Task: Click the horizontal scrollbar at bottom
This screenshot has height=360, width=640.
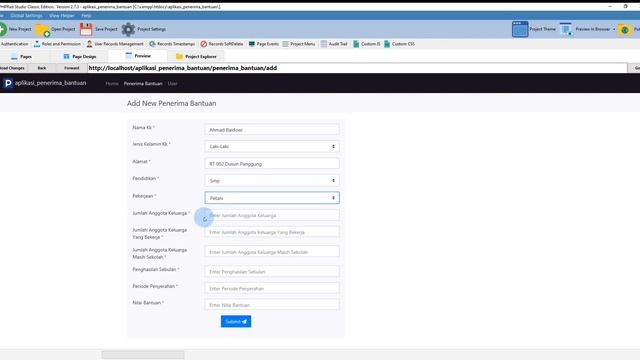Action: point(143,355)
